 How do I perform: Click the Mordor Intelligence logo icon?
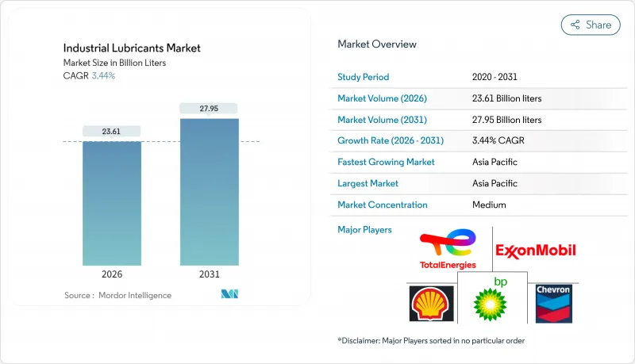click(229, 295)
